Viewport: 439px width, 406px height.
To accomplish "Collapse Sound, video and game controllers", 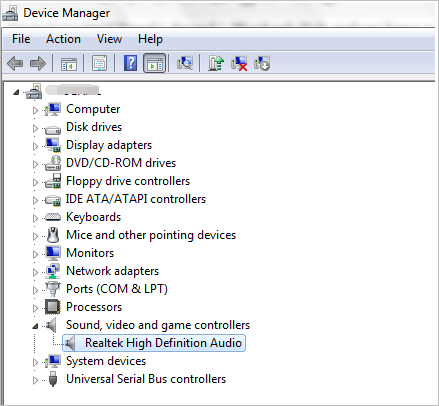I will [35, 326].
